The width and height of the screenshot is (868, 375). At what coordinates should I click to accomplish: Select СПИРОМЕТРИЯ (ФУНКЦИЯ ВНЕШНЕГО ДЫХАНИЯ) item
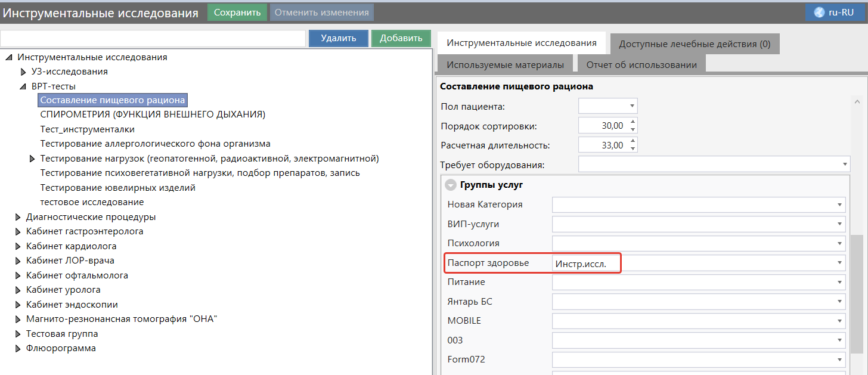pos(153,114)
